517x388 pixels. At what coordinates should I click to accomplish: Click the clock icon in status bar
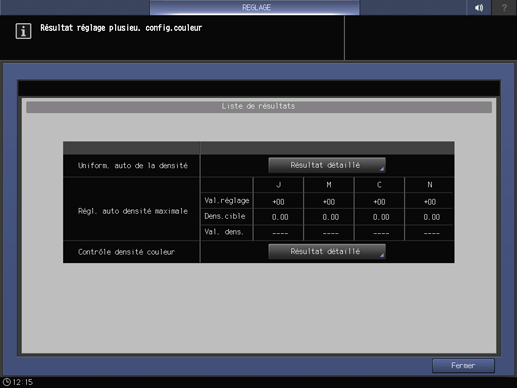click(7, 382)
